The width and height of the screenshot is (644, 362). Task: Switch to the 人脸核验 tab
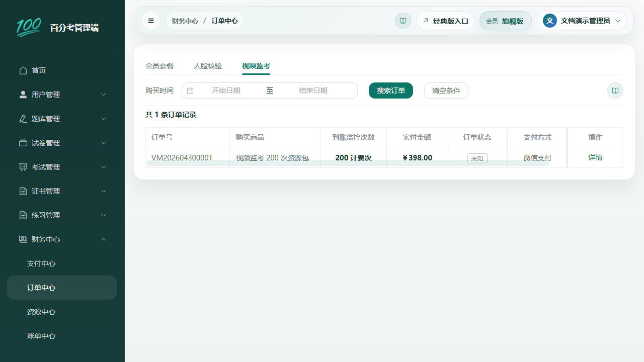coord(208,66)
